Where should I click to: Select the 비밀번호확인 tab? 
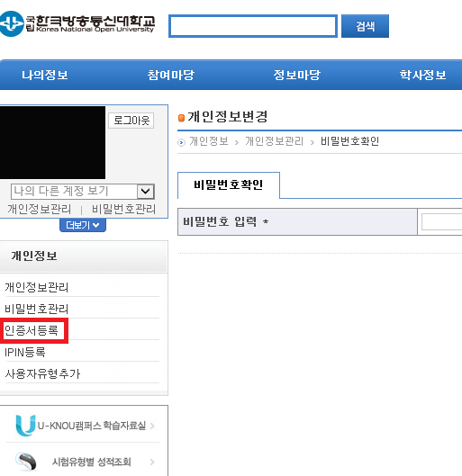[x=229, y=184]
